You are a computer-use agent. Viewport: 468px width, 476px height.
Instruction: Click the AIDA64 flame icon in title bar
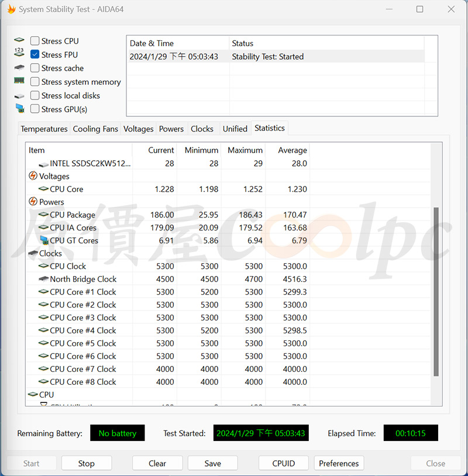(x=11, y=9)
